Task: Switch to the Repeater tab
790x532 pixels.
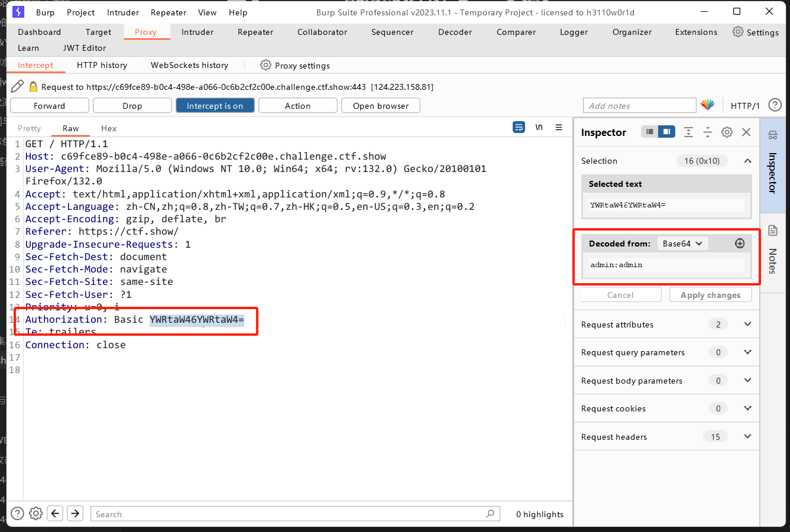Action: 255,32
